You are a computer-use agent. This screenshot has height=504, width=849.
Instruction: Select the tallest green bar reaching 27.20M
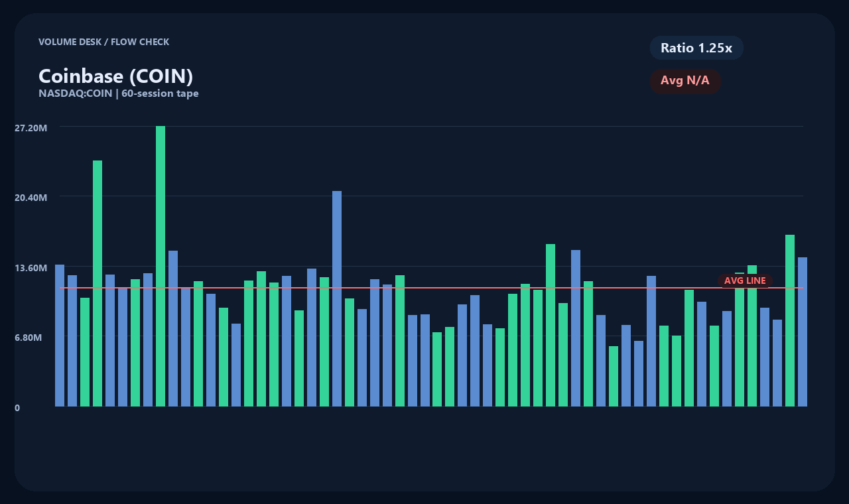[161, 266]
